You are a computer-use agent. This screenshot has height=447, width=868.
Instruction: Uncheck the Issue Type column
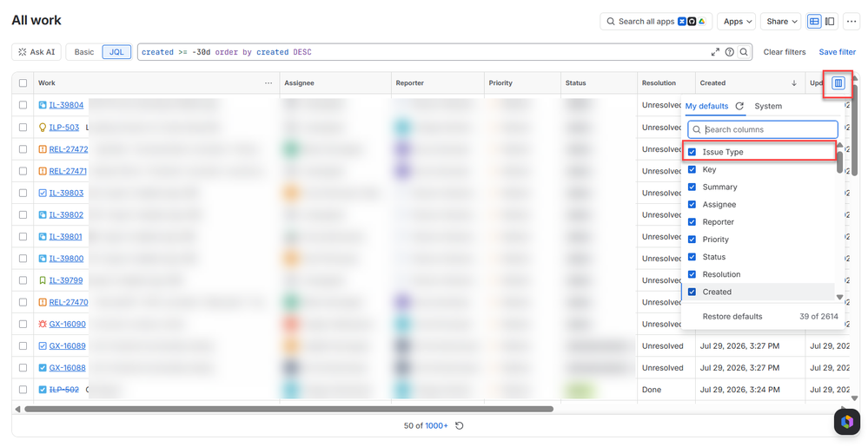point(692,152)
